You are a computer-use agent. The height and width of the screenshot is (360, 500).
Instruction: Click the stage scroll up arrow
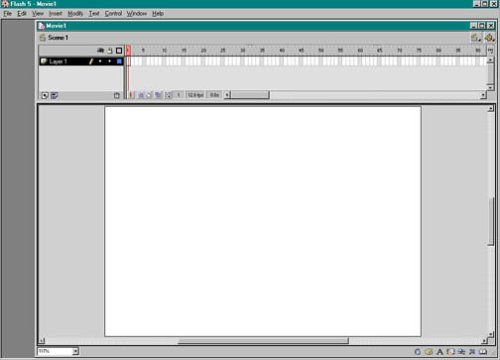(x=491, y=109)
